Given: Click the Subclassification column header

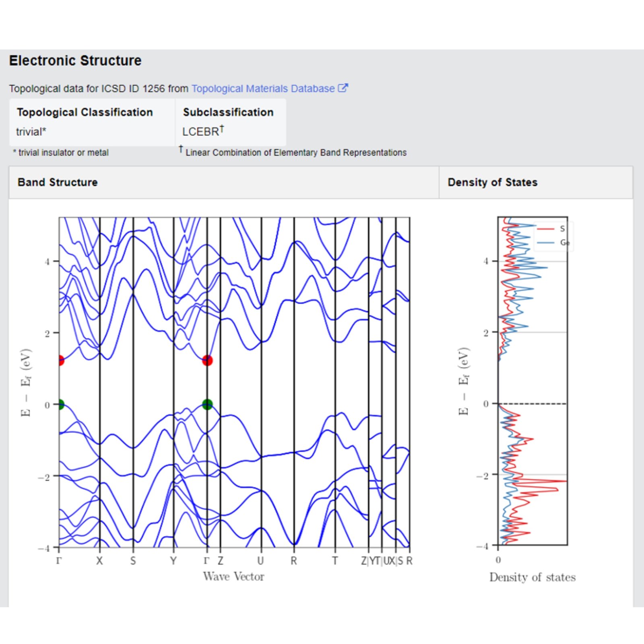Looking at the screenshot, I should point(228,112).
